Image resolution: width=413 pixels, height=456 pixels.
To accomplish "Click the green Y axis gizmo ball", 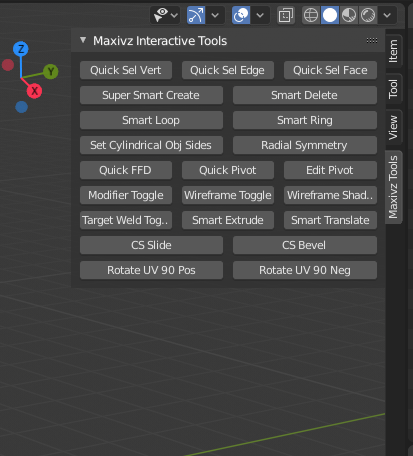I will coord(51,71).
